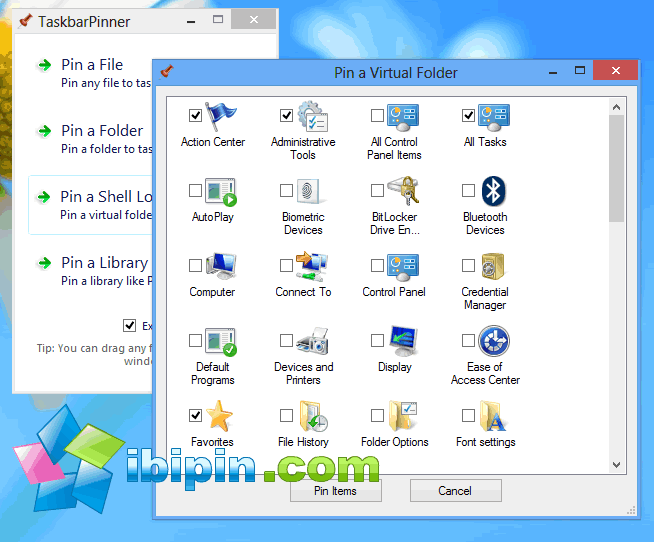Check the File History checkbox
The height and width of the screenshot is (542, 654).
tap(286, 416)
